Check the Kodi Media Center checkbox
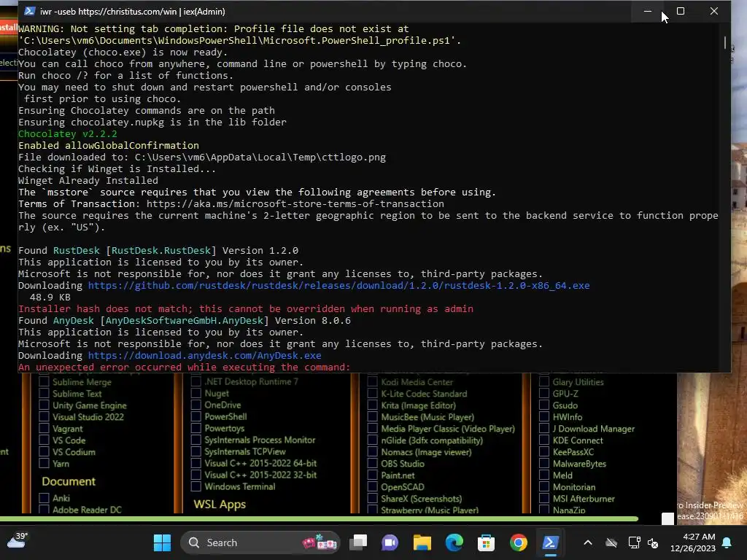Screen dimensions: 747x560 (373, 381)
